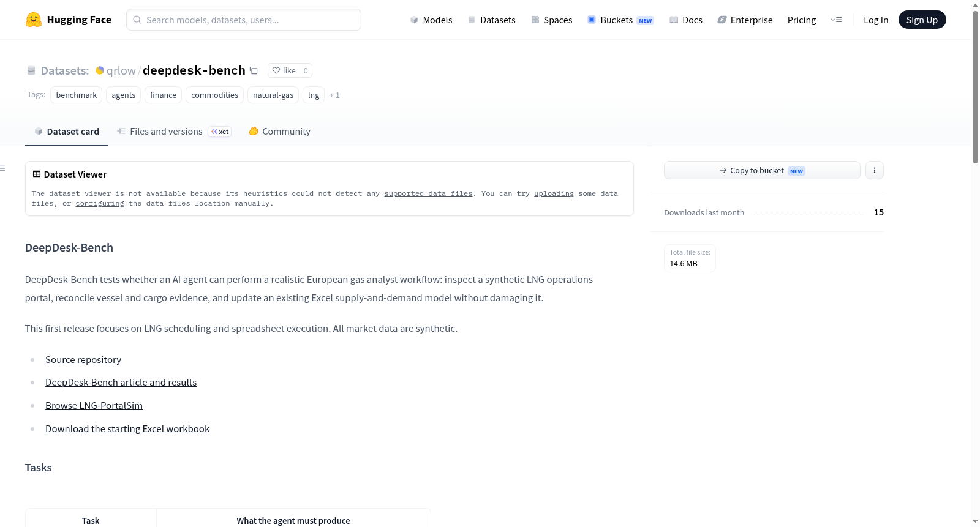Open the qrlow owner link

click(x=121, y=70)
